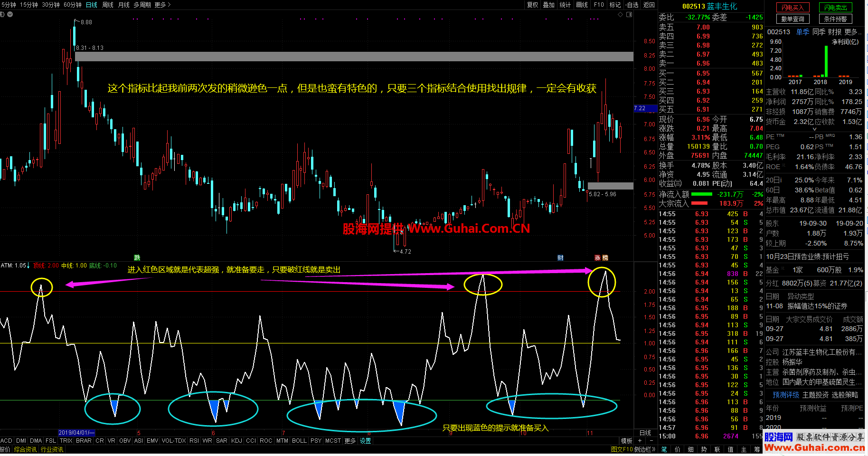Select the KDJ indicator tab
This screenshot has height=456, width=868.
pyautogui.click(x=236, y=441)
